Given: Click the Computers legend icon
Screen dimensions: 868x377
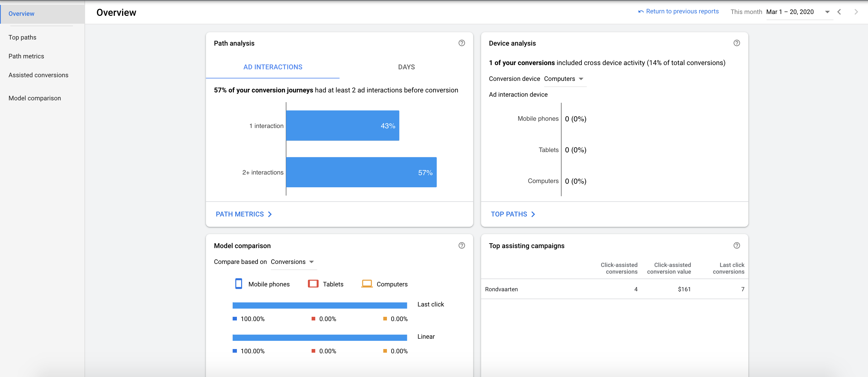Looking at the screenshot, I should point(367,284).
